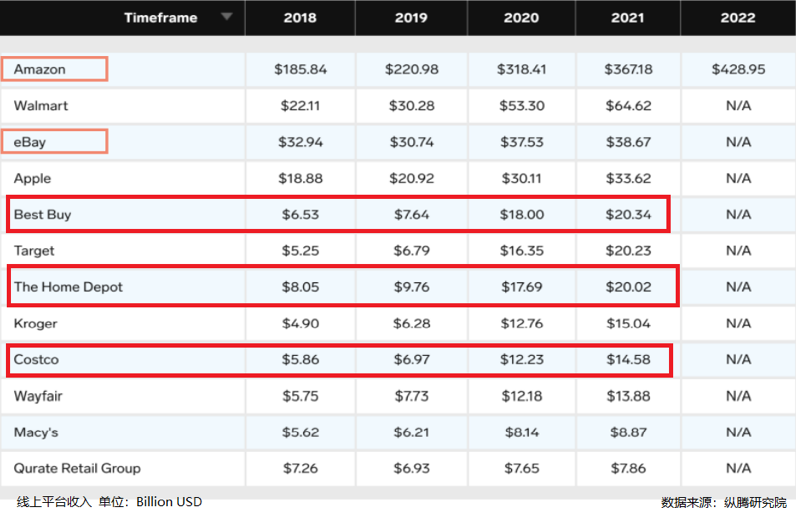
Task: Select The Home Depot row label
Action: 68,287
